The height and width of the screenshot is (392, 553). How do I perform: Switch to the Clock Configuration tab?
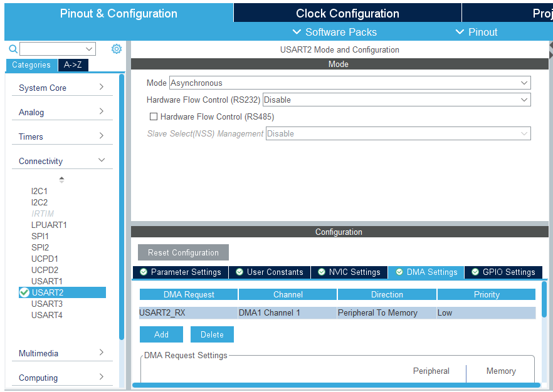point(347,13)
